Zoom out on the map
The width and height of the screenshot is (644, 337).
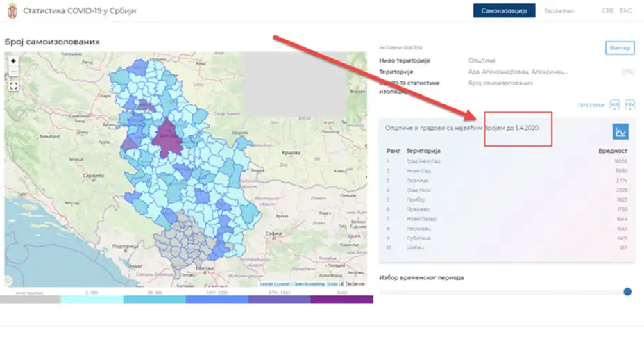point(13,72)
